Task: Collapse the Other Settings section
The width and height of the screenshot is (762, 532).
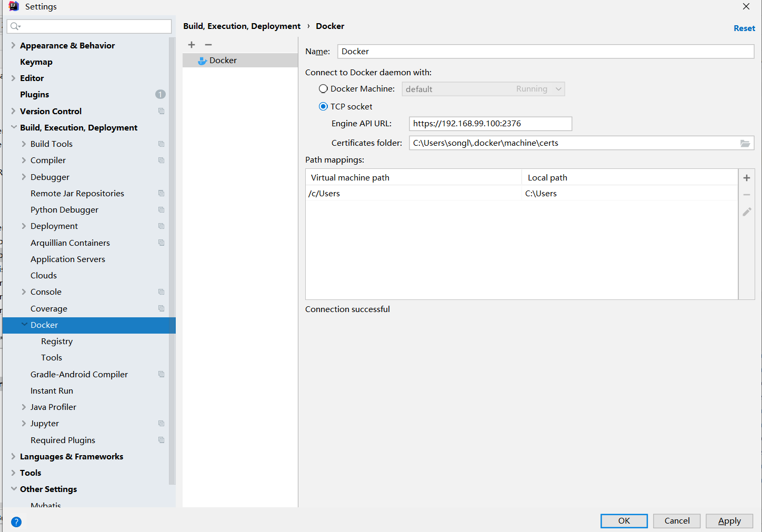Action: pos(14,489)
